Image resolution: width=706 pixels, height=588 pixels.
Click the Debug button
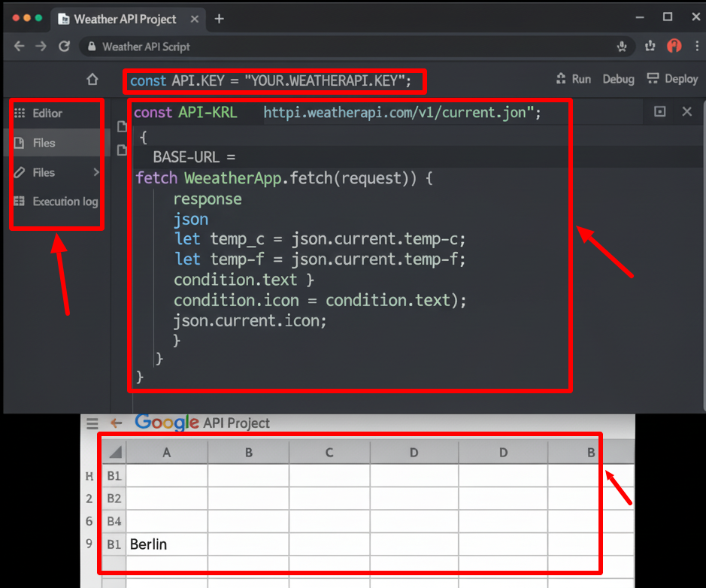click(618, 79)
